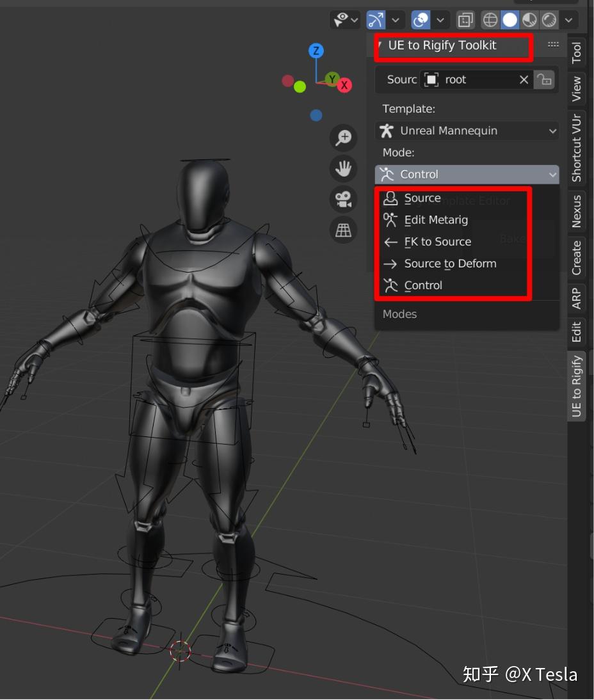
Task: Collapse the UE to Rigify Toolkit panel
Action: [x=442, y=45]
